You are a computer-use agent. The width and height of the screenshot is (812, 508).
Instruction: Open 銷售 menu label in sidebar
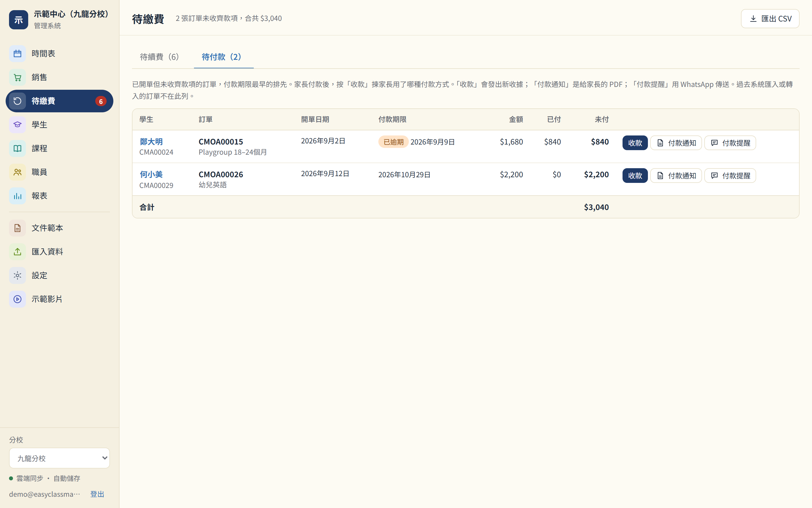pos(39,77)
